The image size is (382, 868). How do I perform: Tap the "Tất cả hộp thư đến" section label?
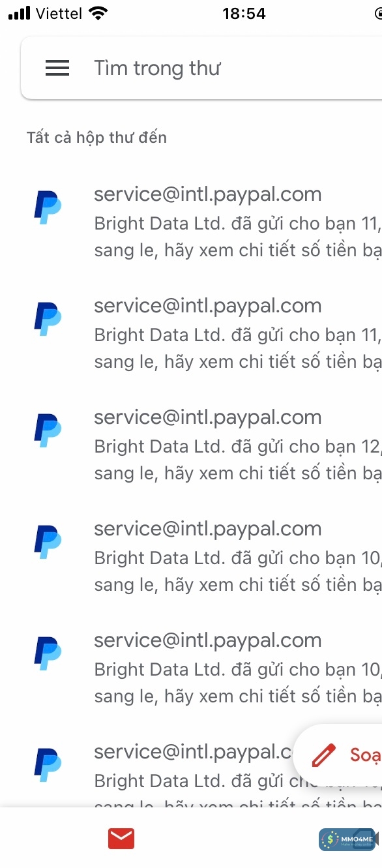click(96, 138)
